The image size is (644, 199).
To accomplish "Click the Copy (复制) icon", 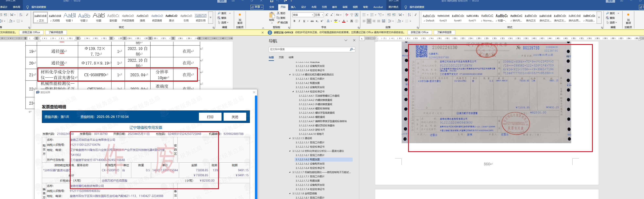I will 278,18.
